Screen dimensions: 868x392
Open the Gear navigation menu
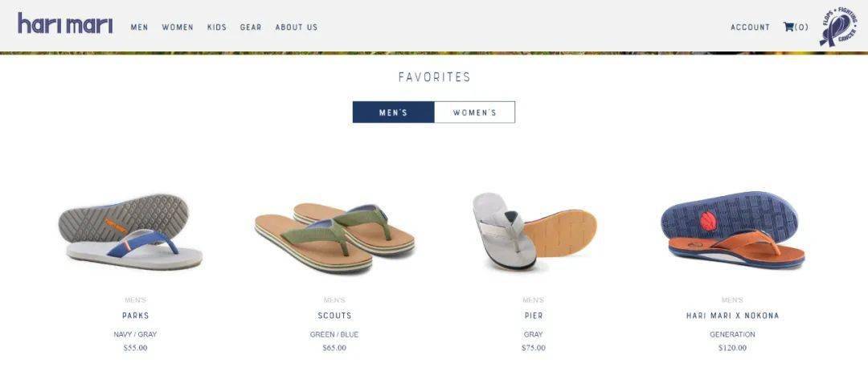[x=251, y=27]
